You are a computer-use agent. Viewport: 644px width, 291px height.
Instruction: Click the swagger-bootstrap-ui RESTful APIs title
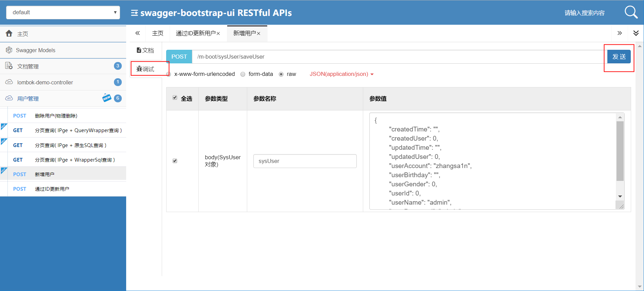(216, 13)
